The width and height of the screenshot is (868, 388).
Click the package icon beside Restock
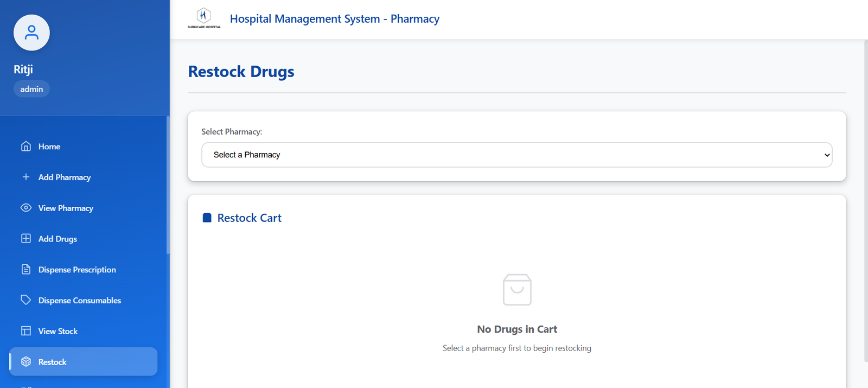26,362
